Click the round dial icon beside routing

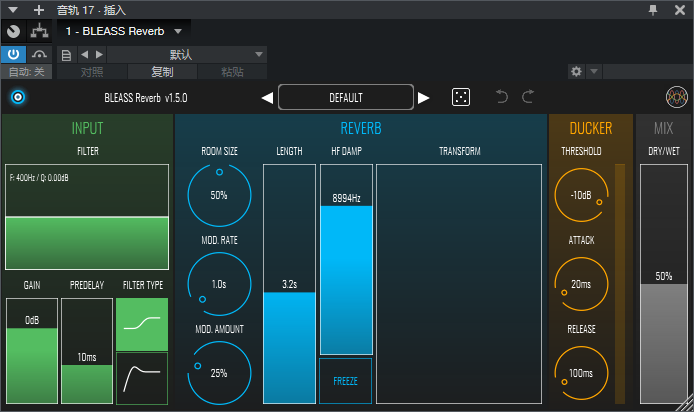(14, 31)
